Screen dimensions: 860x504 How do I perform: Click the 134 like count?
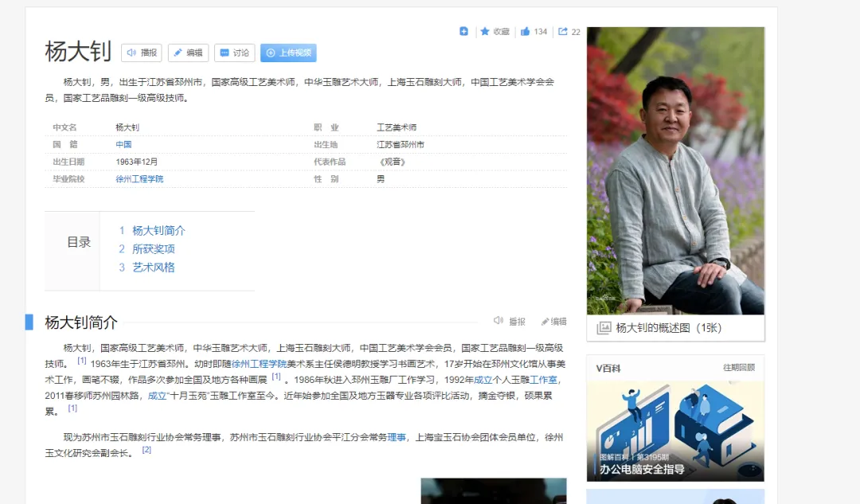click(x=540, y=32)
